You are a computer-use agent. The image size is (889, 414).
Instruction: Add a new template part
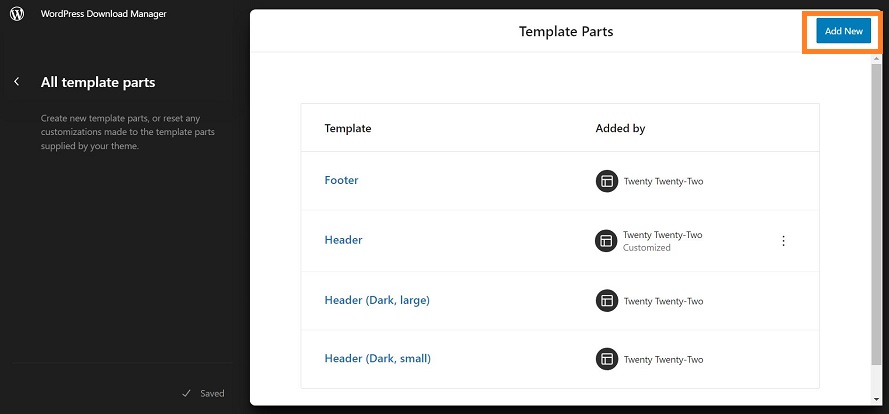point(844,31)
